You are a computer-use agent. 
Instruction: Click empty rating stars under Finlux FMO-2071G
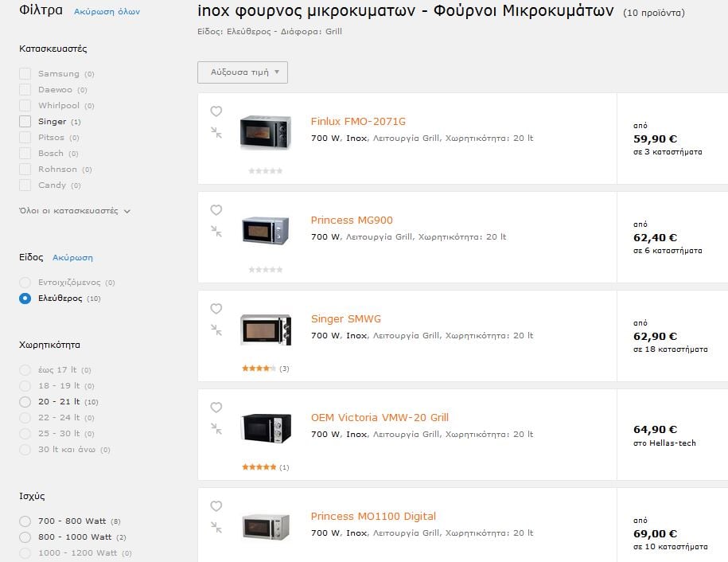click(265, 171)
